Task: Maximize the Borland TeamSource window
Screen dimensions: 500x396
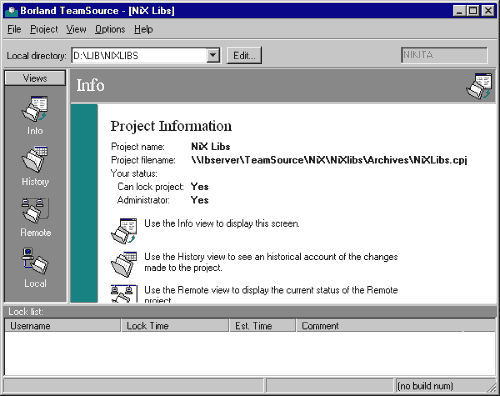Action: coord(473,11)
